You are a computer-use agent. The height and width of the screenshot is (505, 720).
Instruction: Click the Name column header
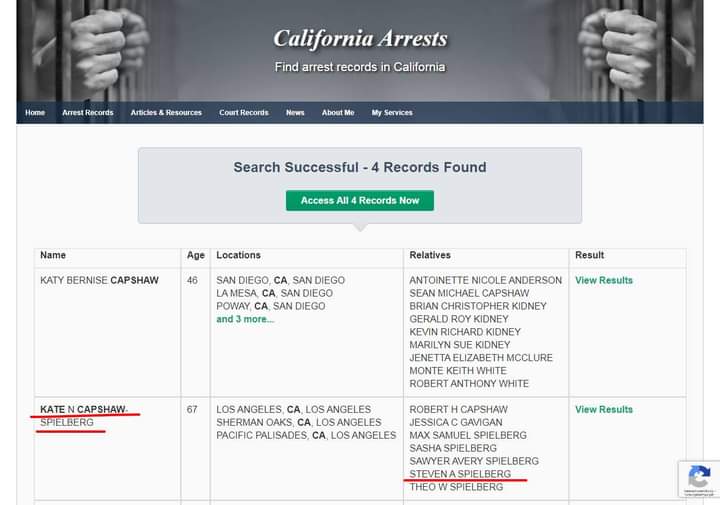point(53,256)
